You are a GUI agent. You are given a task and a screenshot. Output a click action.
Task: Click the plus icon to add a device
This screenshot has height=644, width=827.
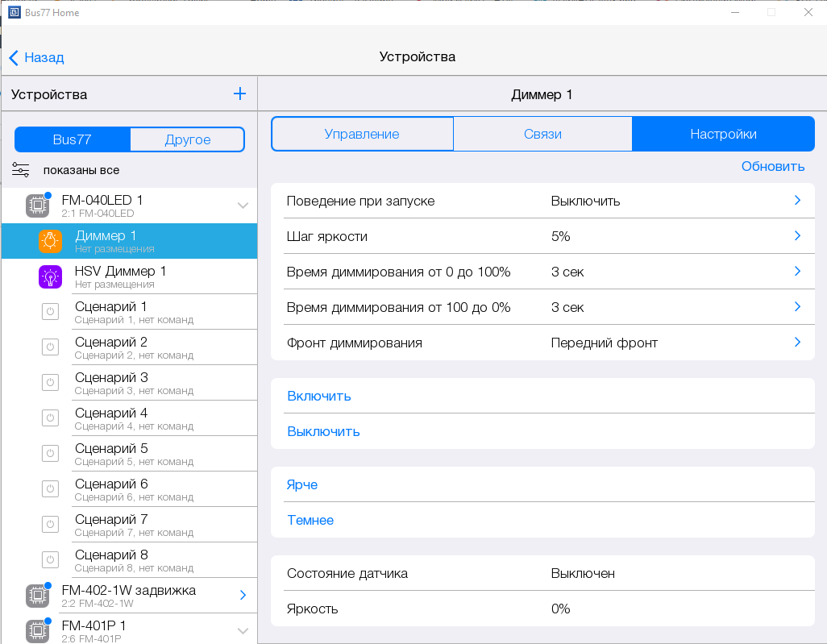[x=239, y=93]
